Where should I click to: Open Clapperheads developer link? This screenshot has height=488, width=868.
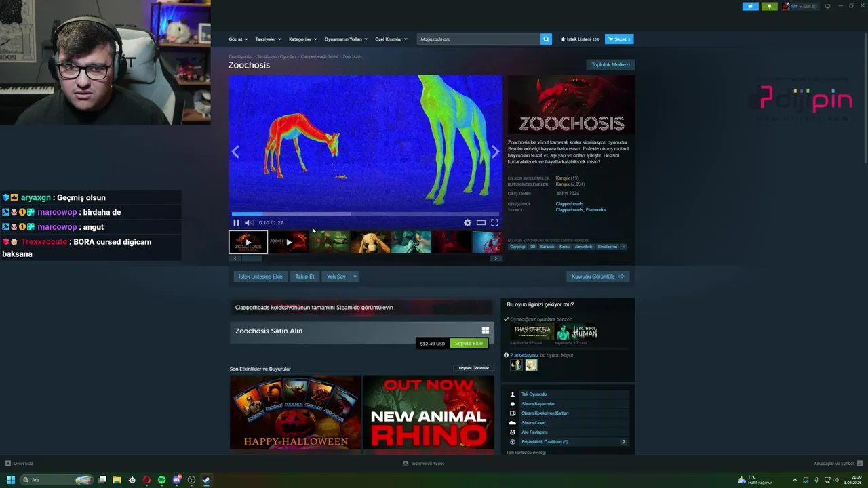569,203
